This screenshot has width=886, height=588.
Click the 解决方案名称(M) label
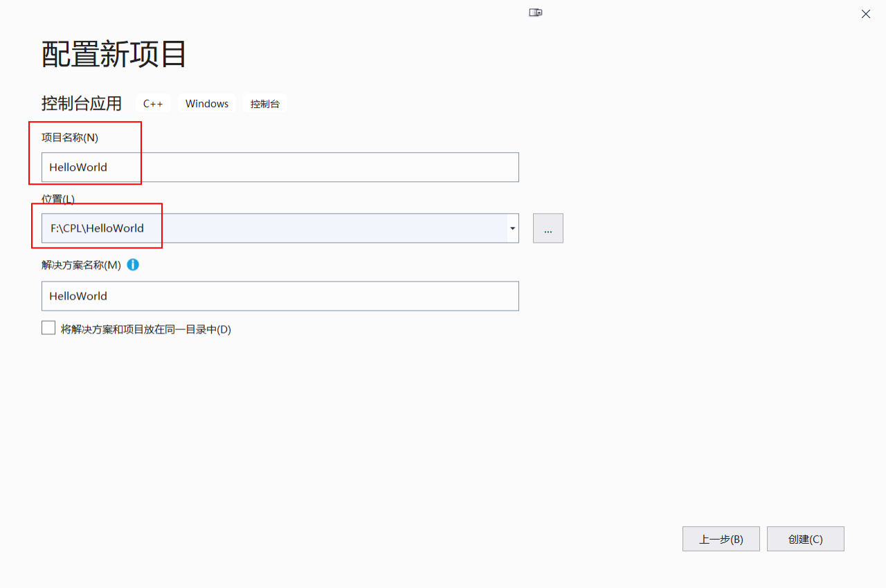[81, 265]
